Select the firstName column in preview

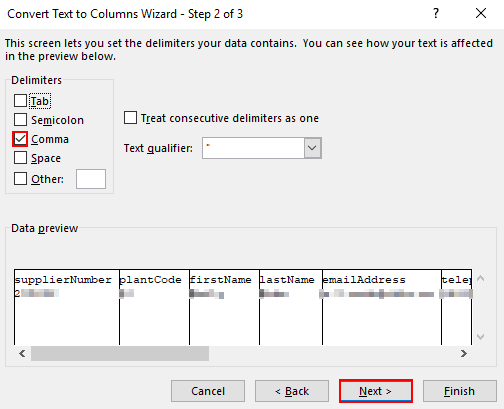coord(224,307)
